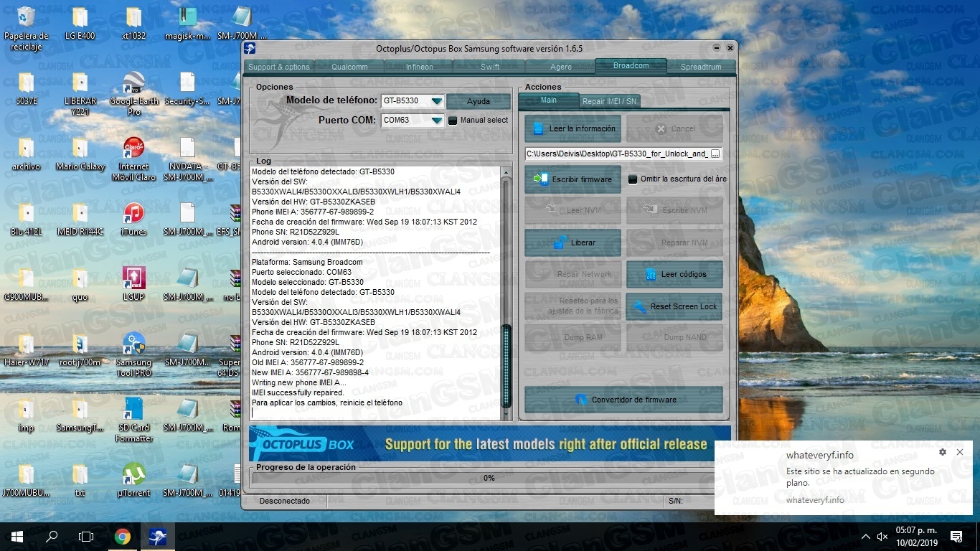Open the Samsung Tool PRO shortcut
Screen dimensions: 980x551
coord(133,354)
